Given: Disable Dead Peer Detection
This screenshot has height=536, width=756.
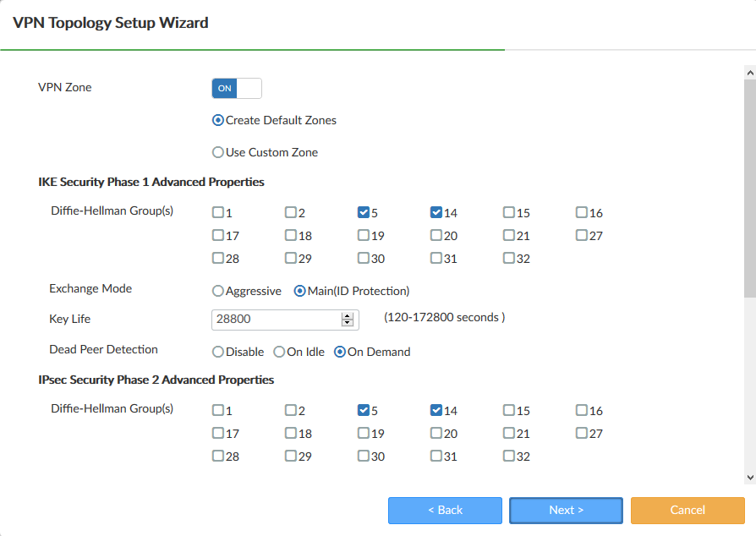Looking at the screenshot, I should (217, 352).
